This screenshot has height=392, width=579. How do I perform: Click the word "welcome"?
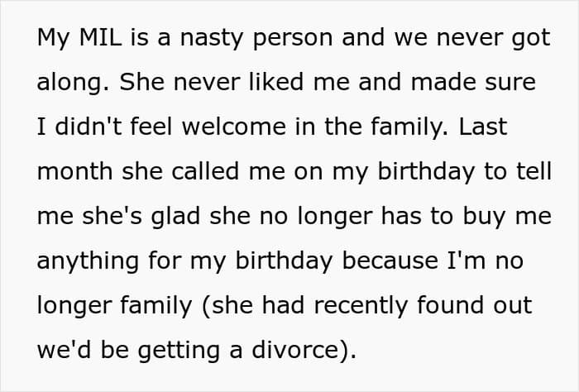click(x=234, y=127)
